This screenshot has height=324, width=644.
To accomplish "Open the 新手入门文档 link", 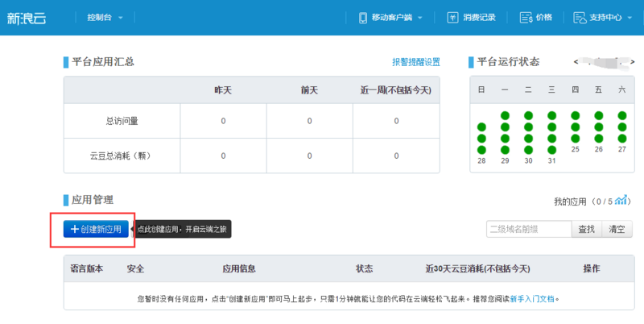I will point(532,298).
